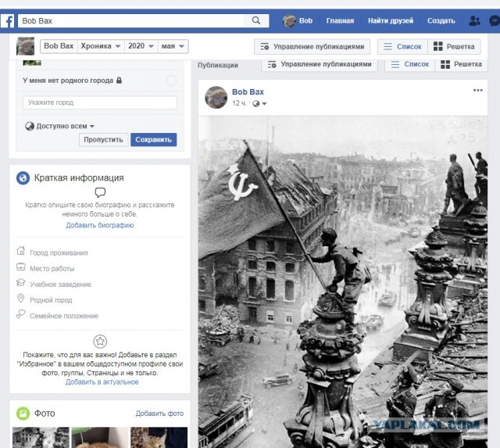Click the Bob Bax breadcrumb button
Screen dimensions: 500x448
pos(59,46)
